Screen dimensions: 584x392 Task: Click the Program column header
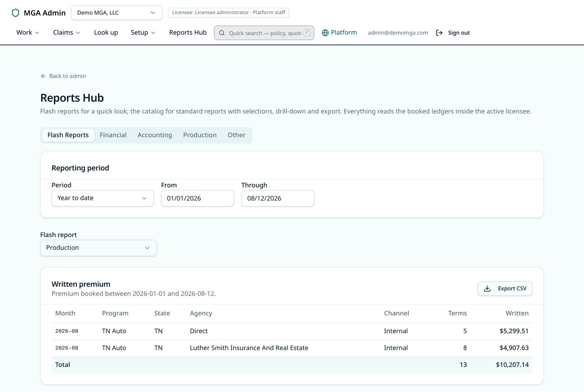click(x=115, y=314)
